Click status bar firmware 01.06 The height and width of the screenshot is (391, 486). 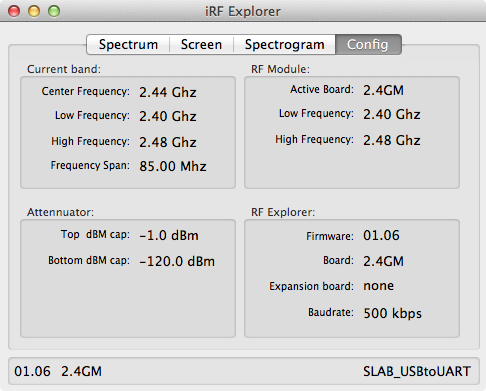click(32, 371)
